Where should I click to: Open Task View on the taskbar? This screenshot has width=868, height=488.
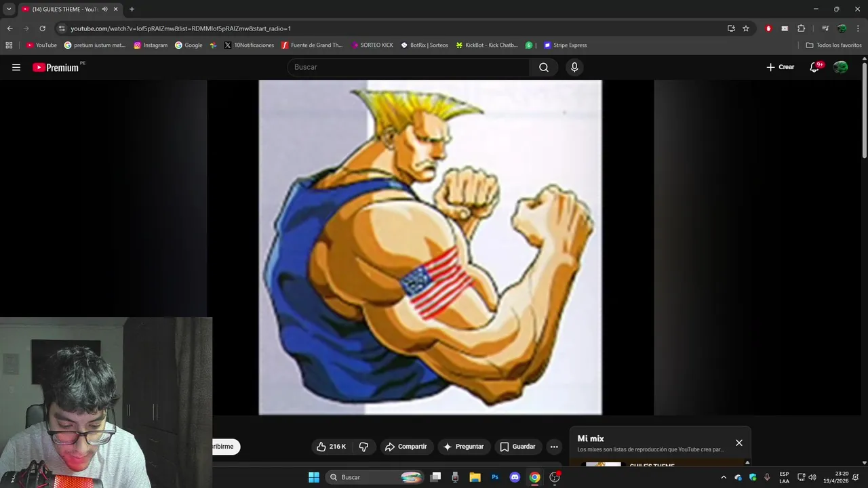436,477
